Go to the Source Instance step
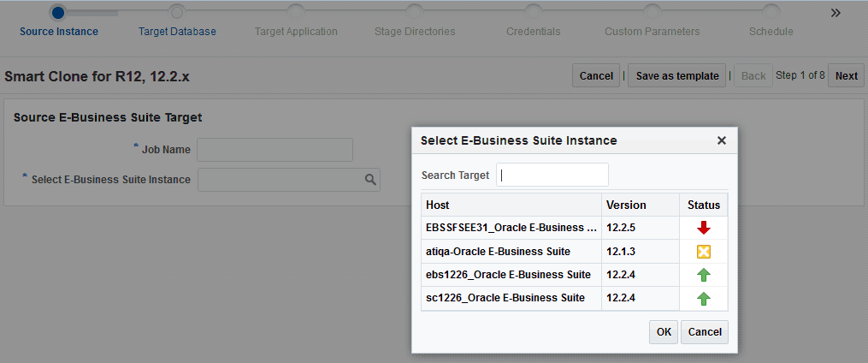 (59, 32)
